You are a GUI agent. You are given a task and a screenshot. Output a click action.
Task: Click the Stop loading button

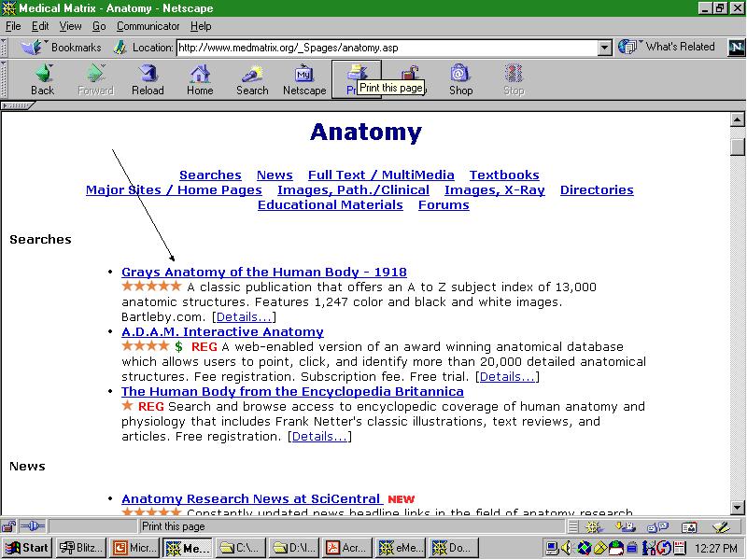(514, 80)
